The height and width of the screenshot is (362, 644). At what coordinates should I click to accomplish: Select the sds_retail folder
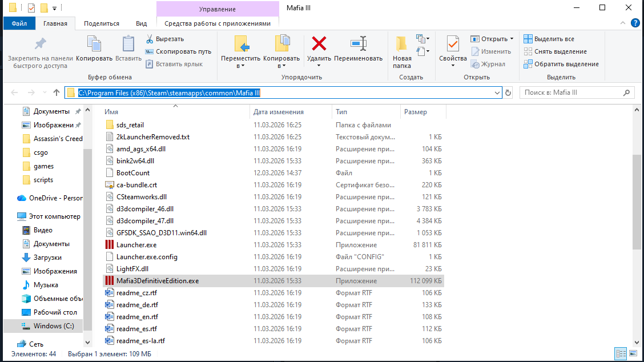tap(273, 125)
